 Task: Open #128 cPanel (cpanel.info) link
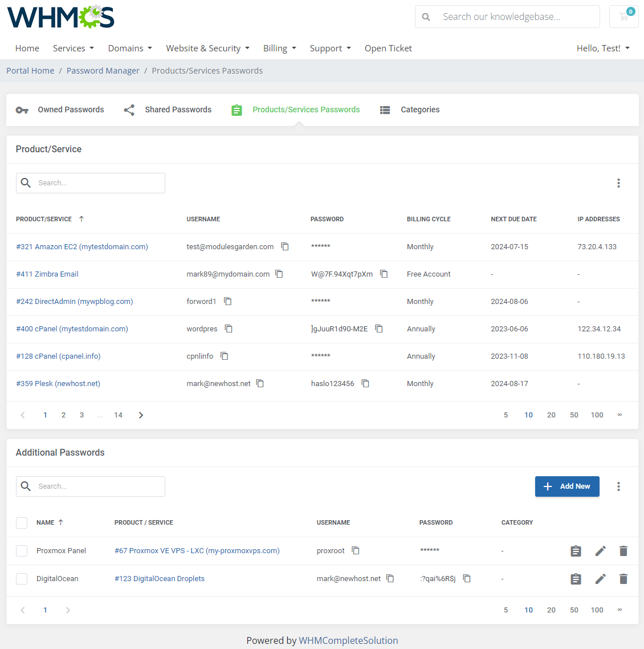[x=58, y=356]
